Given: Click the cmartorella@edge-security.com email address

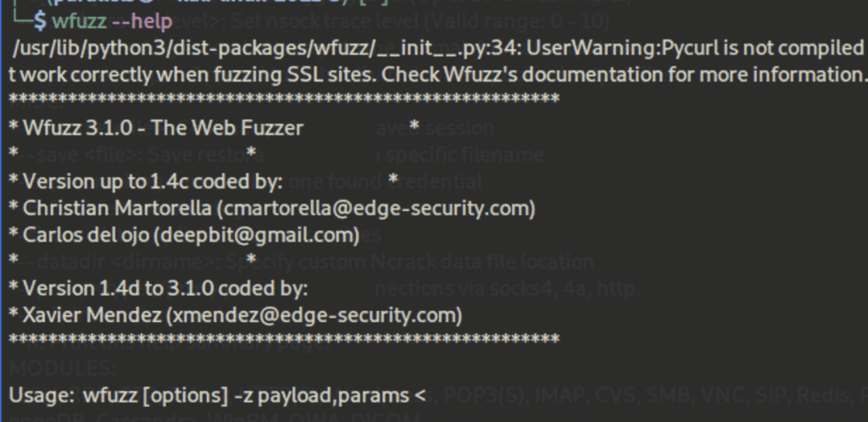Looking at the screenshot, I should 376,208.
